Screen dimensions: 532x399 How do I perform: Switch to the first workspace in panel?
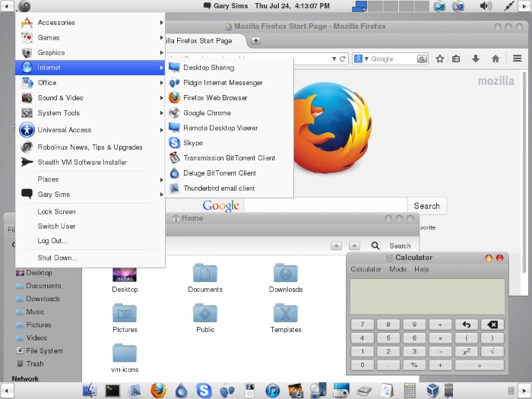click(x=359, y=6)
